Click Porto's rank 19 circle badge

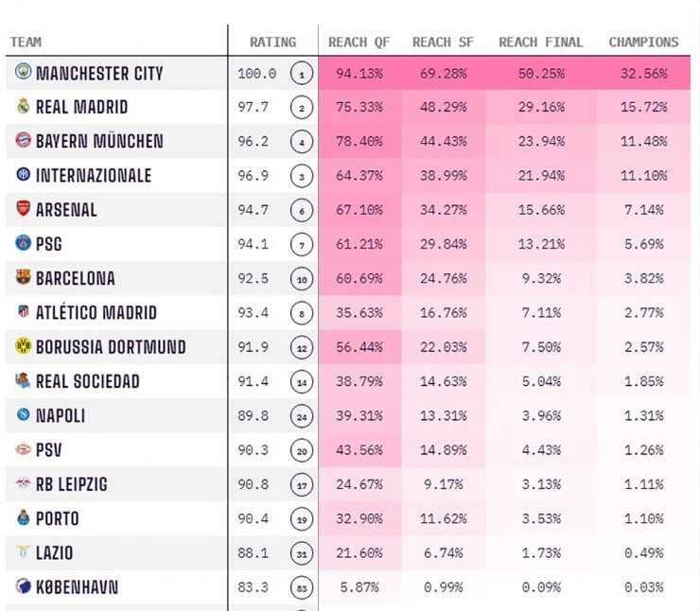coord(302,519)
